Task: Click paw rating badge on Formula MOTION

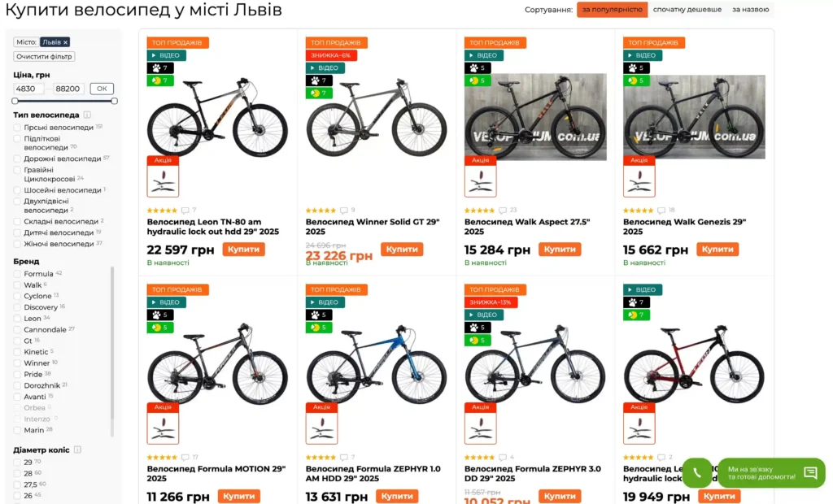Action: pos(160,315)
